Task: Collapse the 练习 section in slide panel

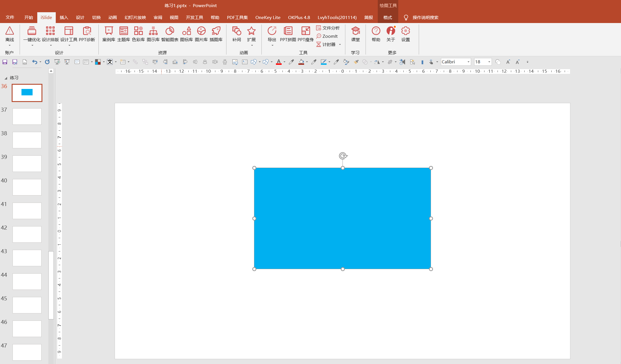Action: (x=6, y=78)
